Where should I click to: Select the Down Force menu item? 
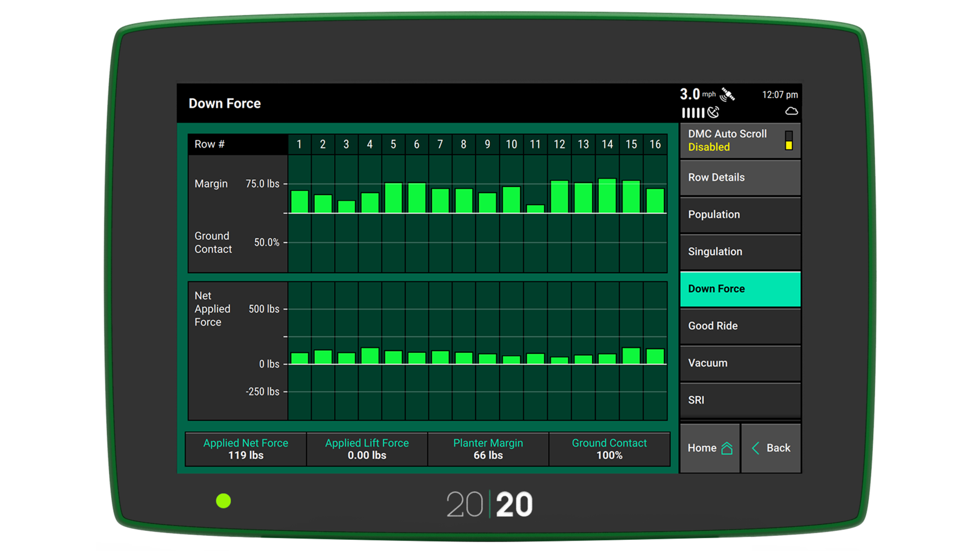(x=740, y=289)
